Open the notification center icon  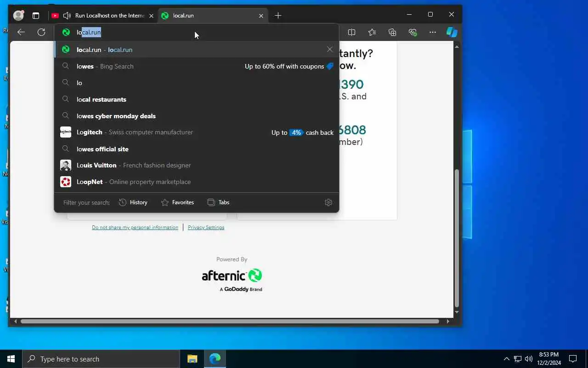(573, 359)
